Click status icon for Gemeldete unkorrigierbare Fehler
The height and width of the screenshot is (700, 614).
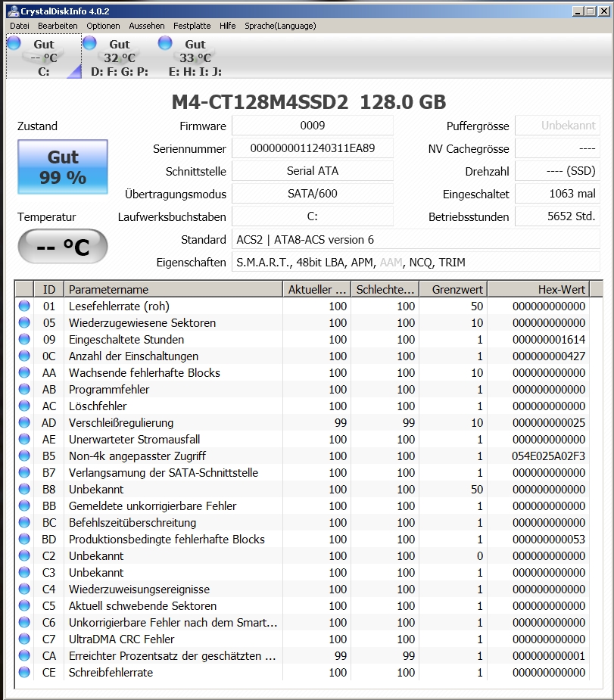[24, 506]
